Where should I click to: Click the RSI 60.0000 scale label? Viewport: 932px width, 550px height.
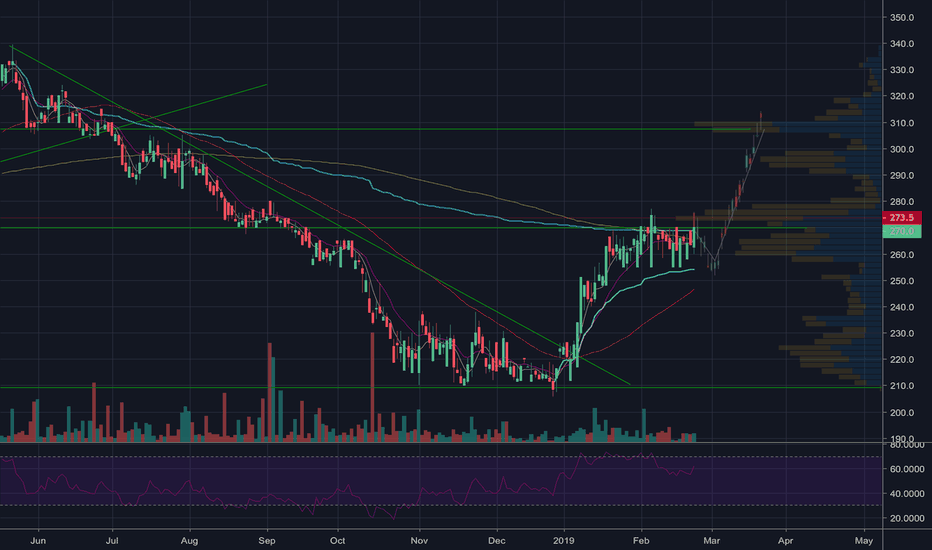[906, 469]
